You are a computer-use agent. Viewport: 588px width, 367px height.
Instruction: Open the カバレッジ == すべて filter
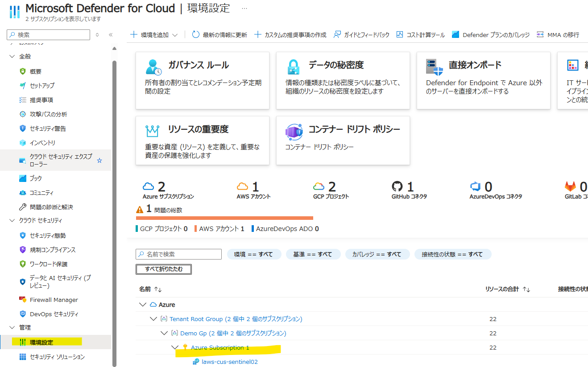point(377,254)
